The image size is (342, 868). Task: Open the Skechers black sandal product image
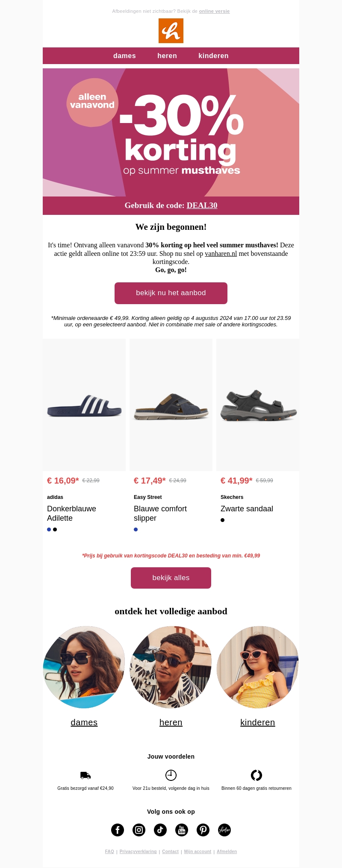258,405
